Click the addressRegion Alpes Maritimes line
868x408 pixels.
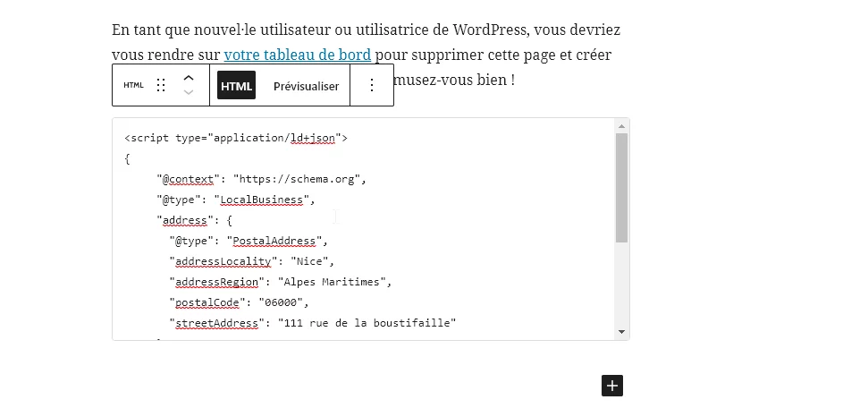[x=281, y=282]
